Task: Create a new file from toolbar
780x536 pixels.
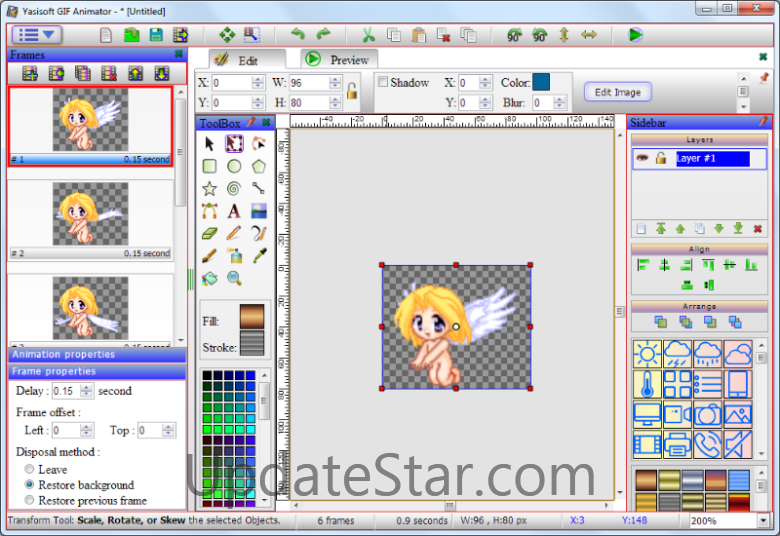Action: coord(105,35)
